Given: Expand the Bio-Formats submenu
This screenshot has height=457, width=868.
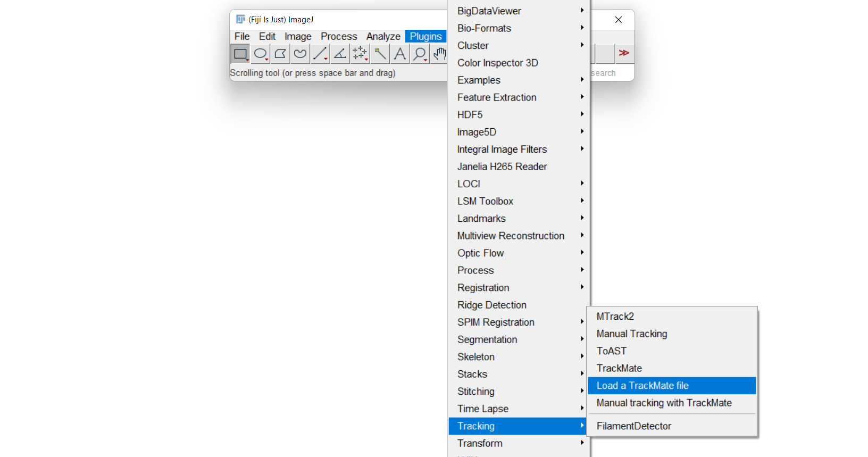Looking at the screenshot, I should [x=519, y=28].
